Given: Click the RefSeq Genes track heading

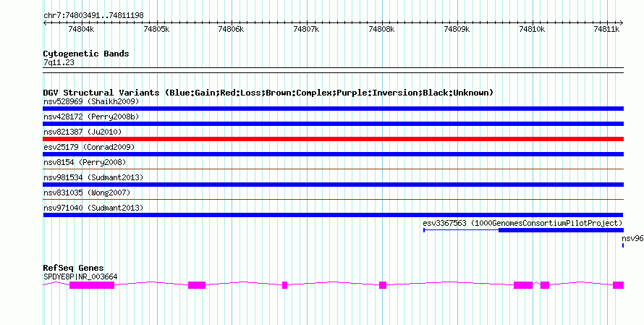Looking at the screenshot, I should pos(74,269).
